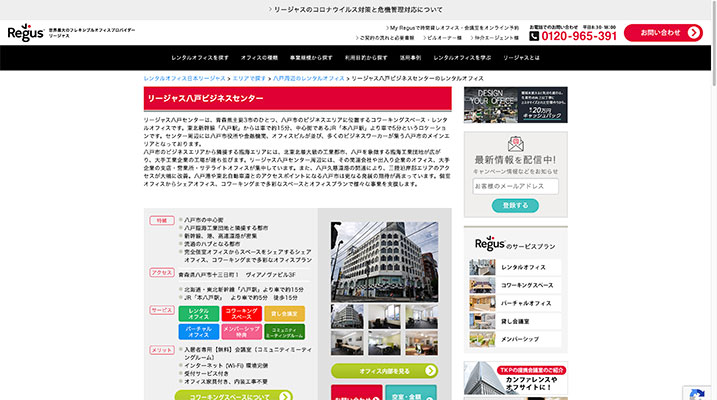The image size is (717, 400).
Task: Click the phone icon beside 0120-965-391
Action: (534, 36)
